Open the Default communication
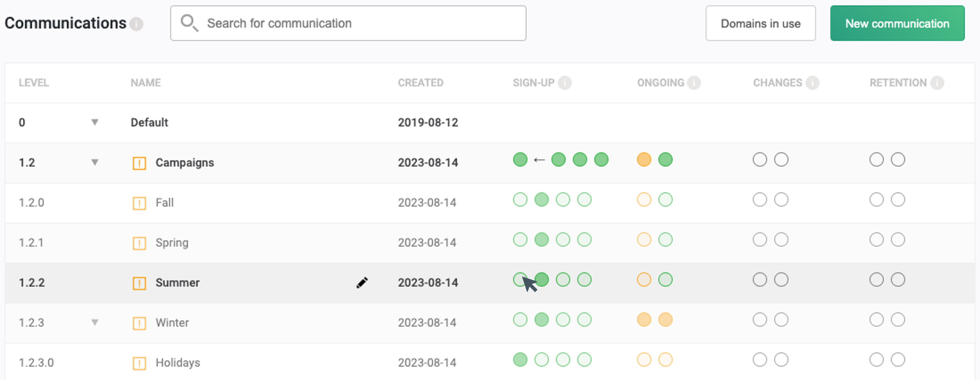 [x=149, y=122]
